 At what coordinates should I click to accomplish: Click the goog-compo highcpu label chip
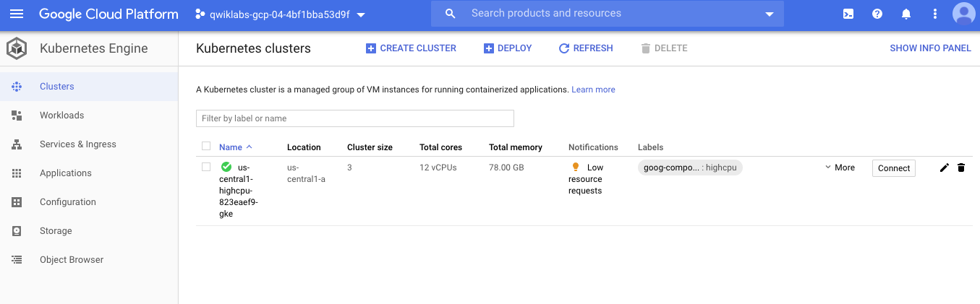(x=690, y=168)
